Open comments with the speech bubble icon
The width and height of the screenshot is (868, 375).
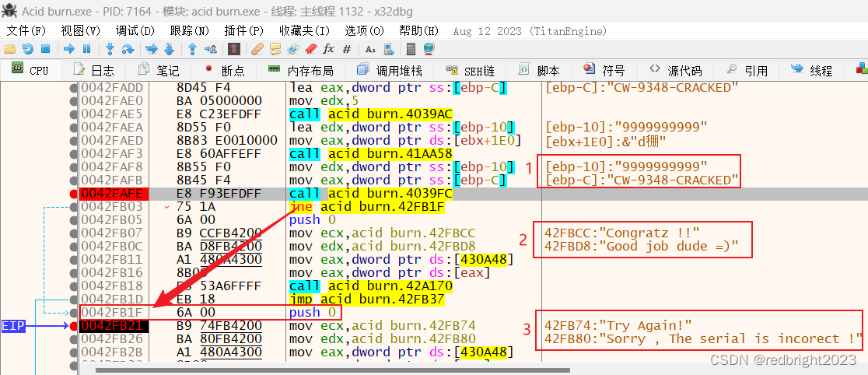tap(275, 49)
